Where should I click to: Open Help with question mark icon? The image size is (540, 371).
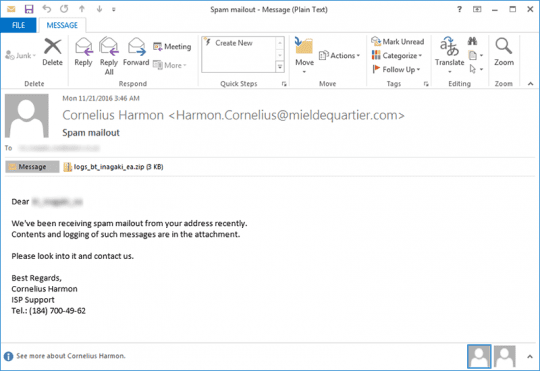(x=459, y=9)
